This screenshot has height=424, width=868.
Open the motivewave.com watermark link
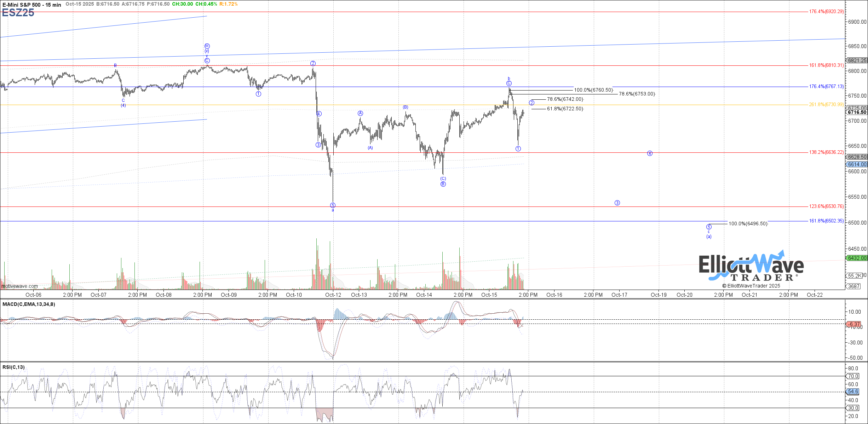[x=20, y=286]
